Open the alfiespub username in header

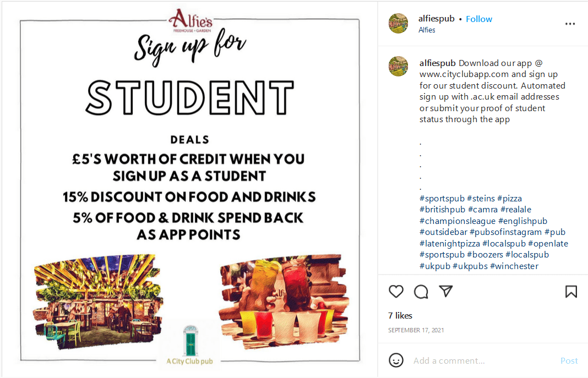point(437,19)
